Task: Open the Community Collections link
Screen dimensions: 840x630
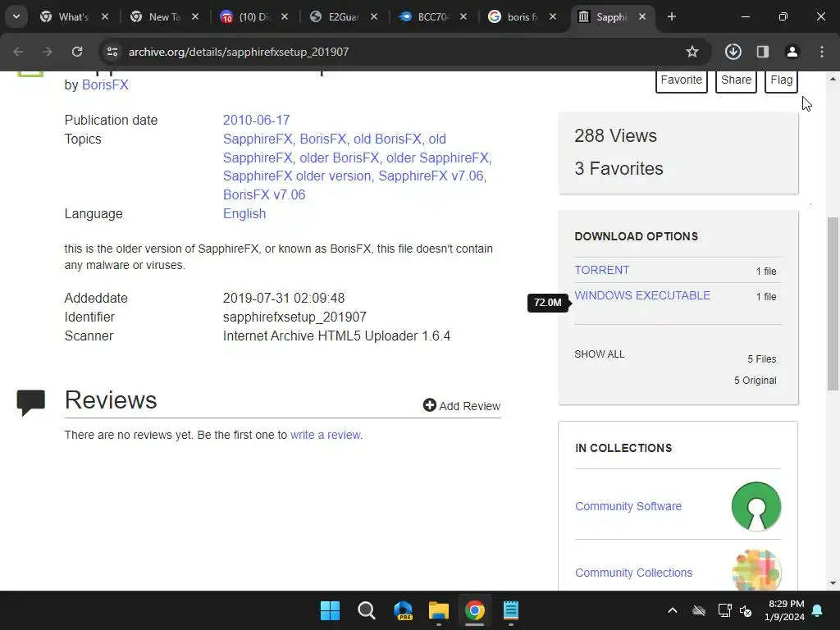Action: tap(634, 573)
